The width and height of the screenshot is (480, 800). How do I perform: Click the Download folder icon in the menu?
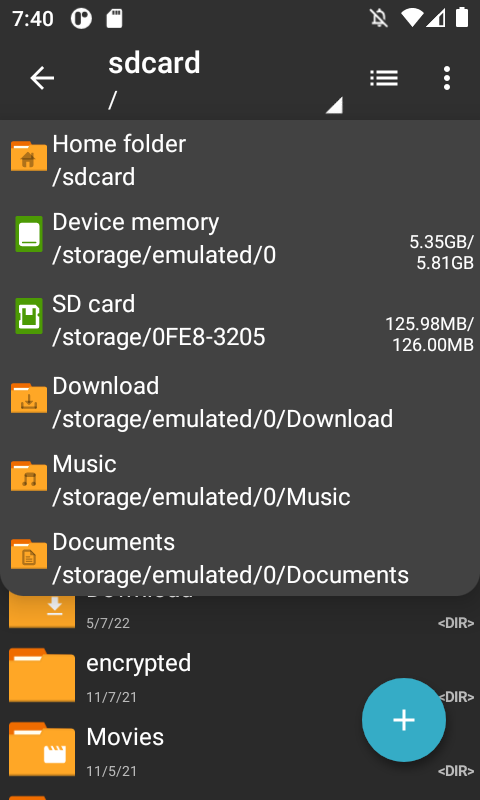click(x=29, y=398)
